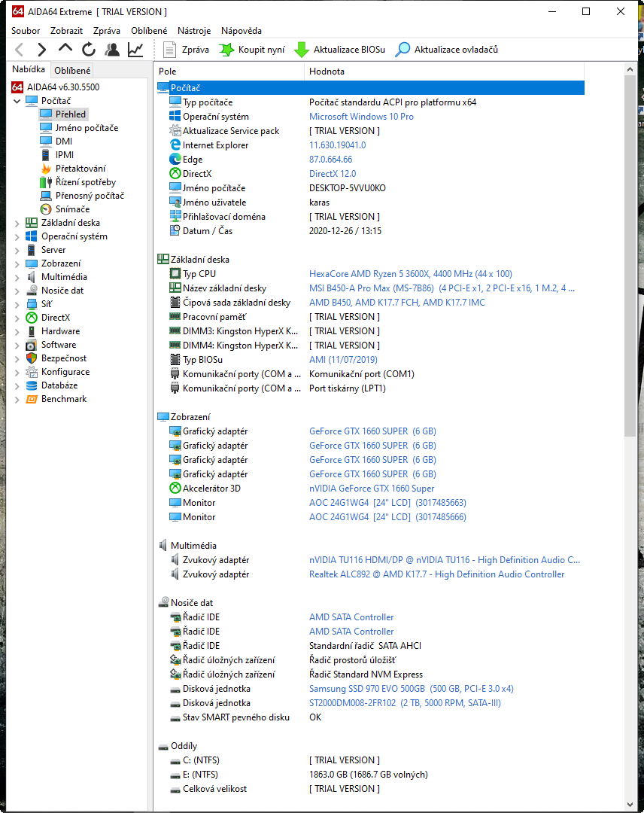Click the refresh toolbar icon
The width and height of the screenshot is (644, 813).
coord(89,50)
